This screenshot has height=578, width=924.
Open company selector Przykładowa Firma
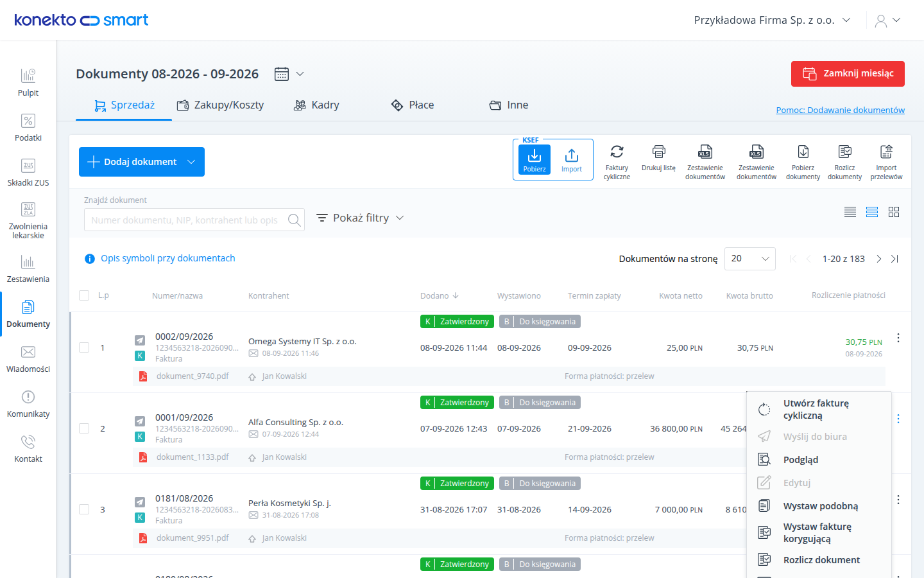click(x=772, y=20)
